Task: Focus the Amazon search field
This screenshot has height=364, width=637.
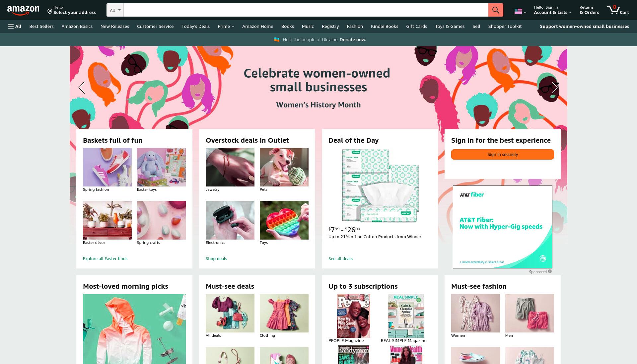Action: 306,10
